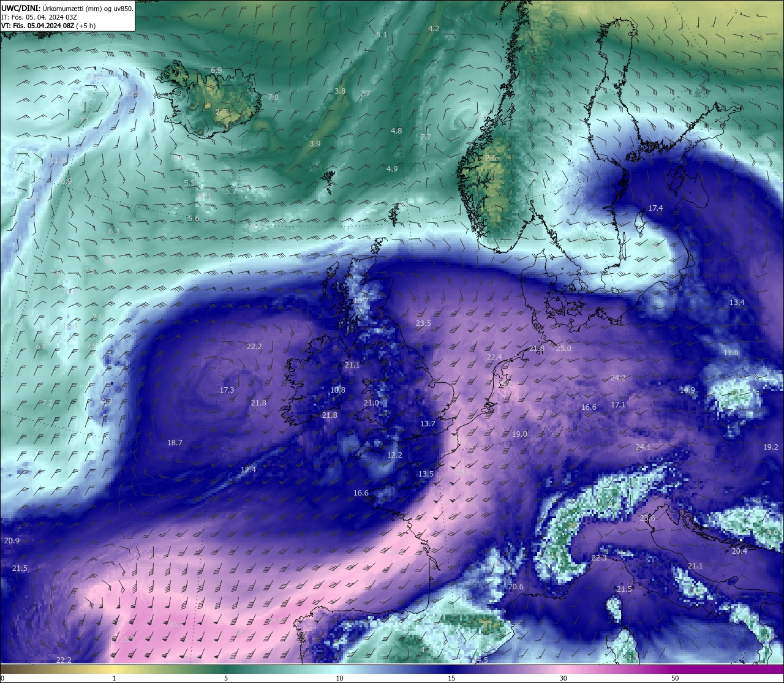The image size is (784, 683).
Task: Click the 17.1 value label
Action: (x=618, y=405)
